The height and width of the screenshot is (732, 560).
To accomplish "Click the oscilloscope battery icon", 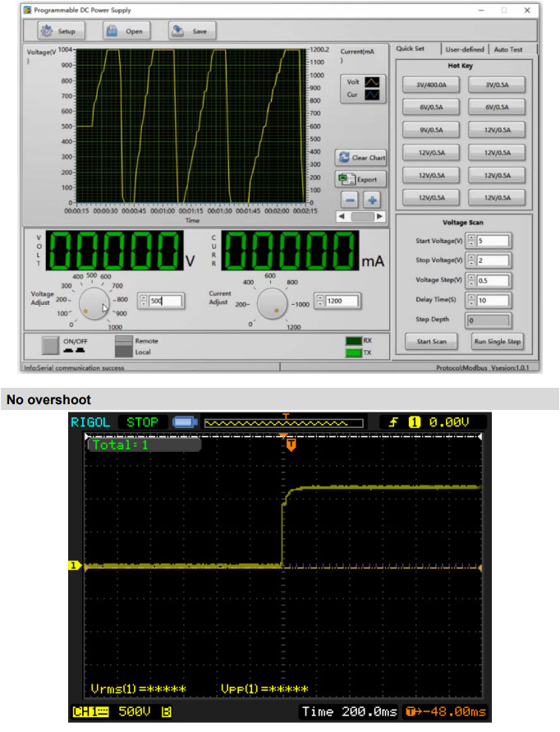I will click(186, 422).
